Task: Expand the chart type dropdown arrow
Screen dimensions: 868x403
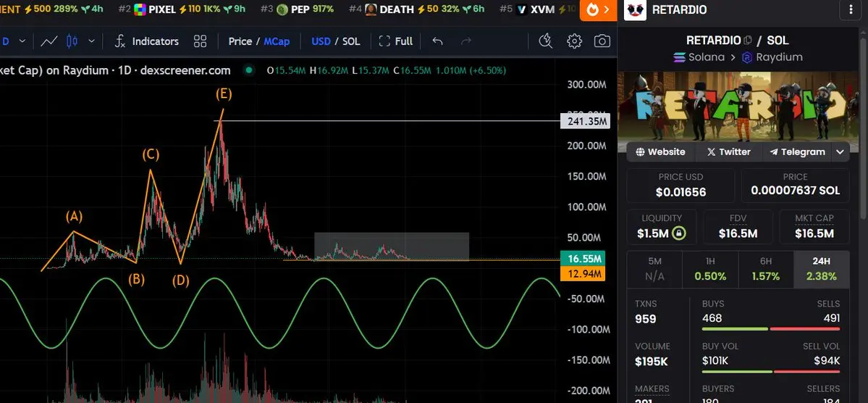Action: point(92,41)
